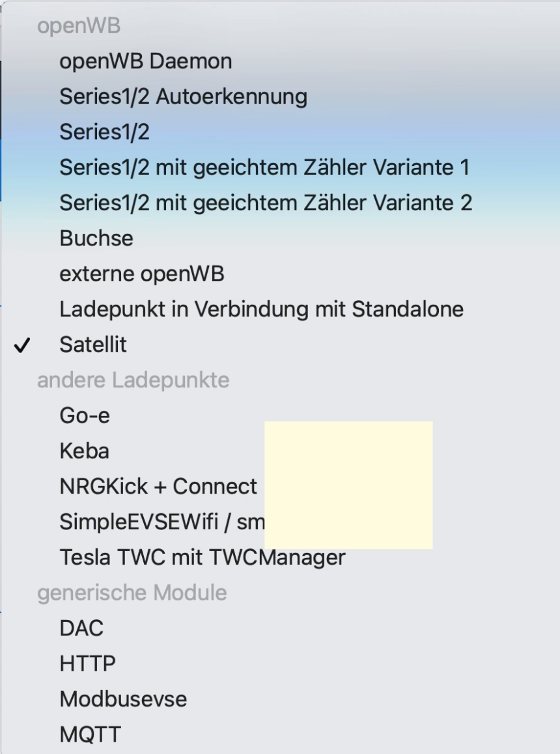Select Series1/2 mit geeichtem Zähler Variante 2
Screen dimensions: 560x754
pos(266,203)
